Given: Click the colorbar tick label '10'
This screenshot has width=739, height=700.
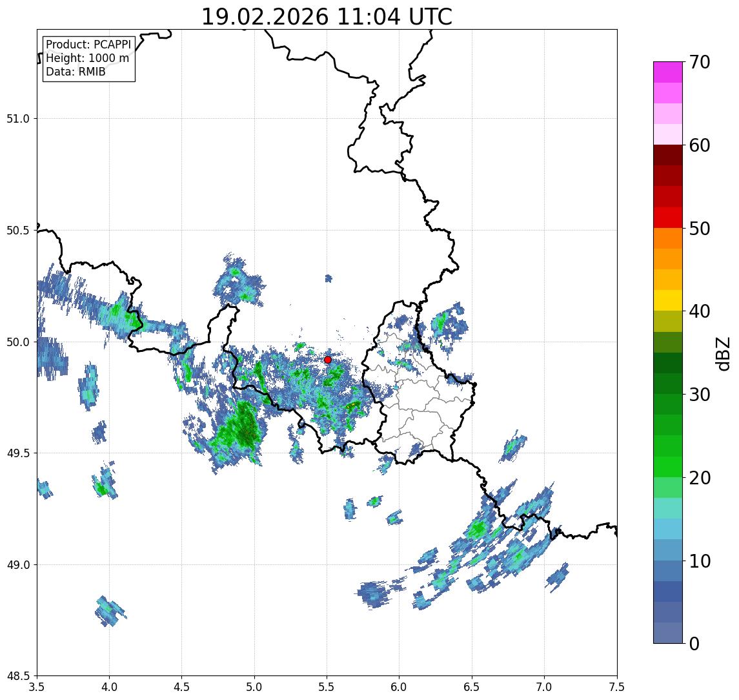Looking at the screenshot, I should click(700, 561).
